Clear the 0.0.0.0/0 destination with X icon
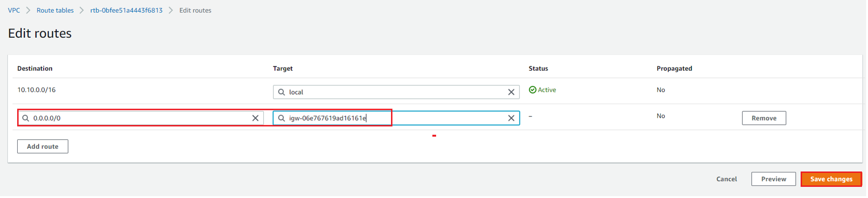The image size is (868, 198). 255,118
